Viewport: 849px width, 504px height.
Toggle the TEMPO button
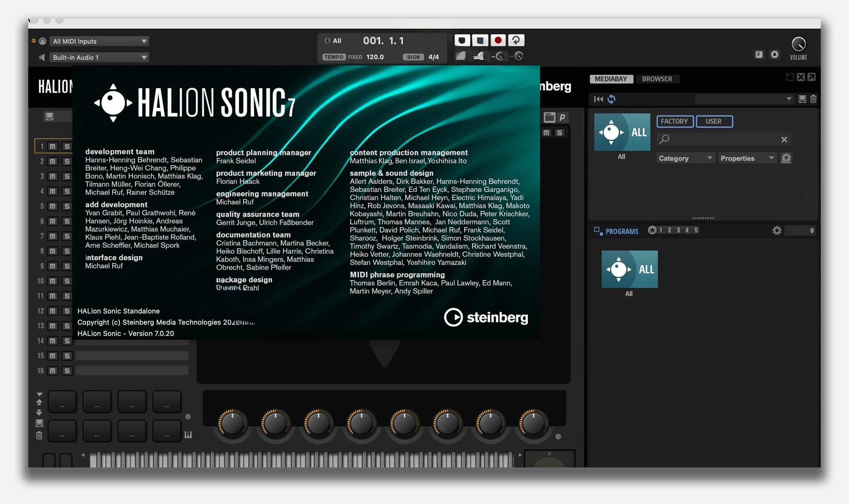pos(334,57)
